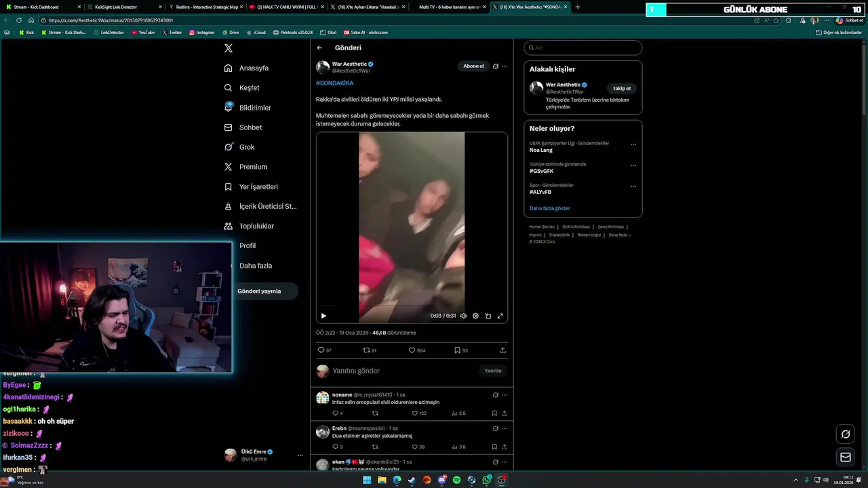Toggle video picture-in-picture icon
Screen dimensions: 868x488
[488, 316]
